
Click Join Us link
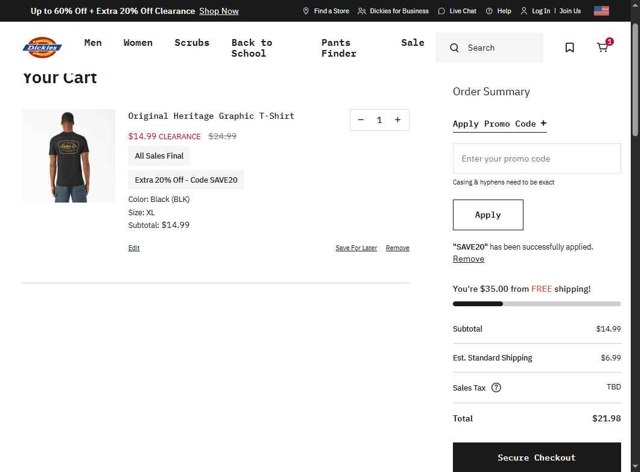[x=570, y=11]
